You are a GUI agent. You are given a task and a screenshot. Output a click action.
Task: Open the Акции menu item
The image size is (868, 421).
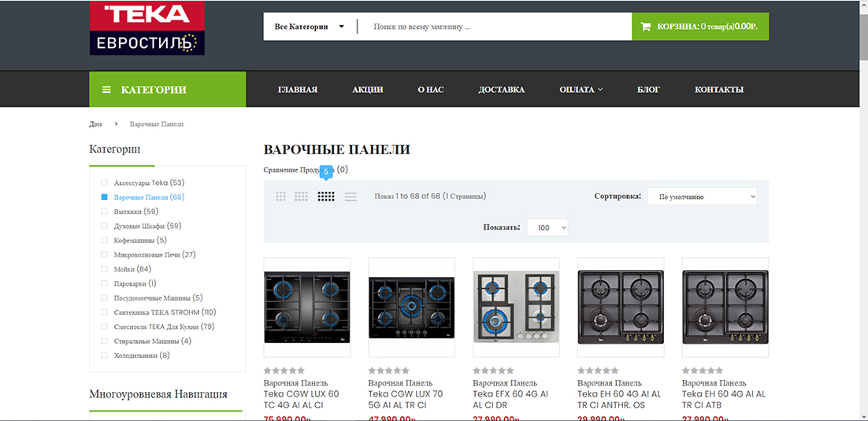click(x=368, y=90)
